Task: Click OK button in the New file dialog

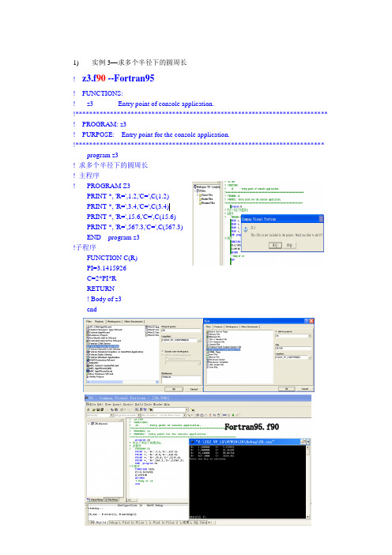Action: 287,389
